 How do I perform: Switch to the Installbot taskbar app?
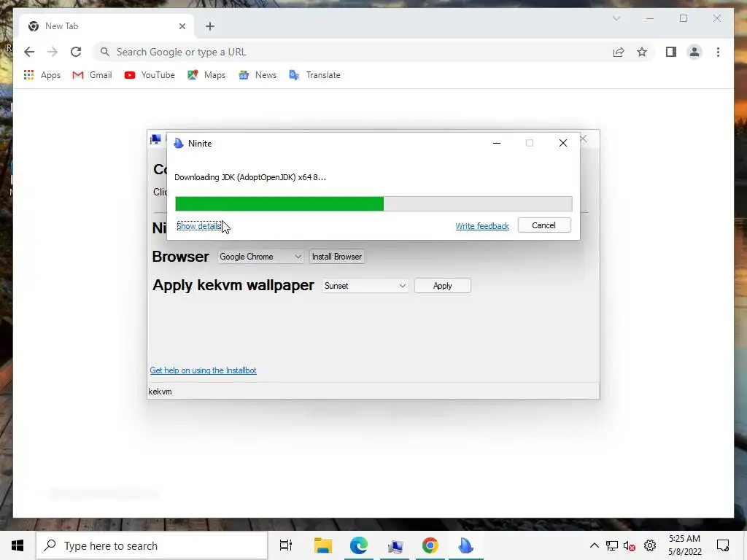pyautogui.click(x=395, y=545)
